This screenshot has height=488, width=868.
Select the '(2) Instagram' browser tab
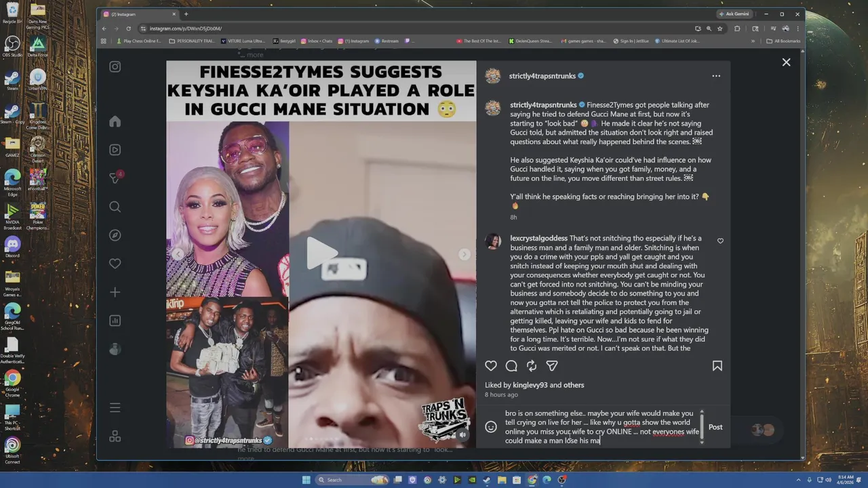tap(140, 14)
